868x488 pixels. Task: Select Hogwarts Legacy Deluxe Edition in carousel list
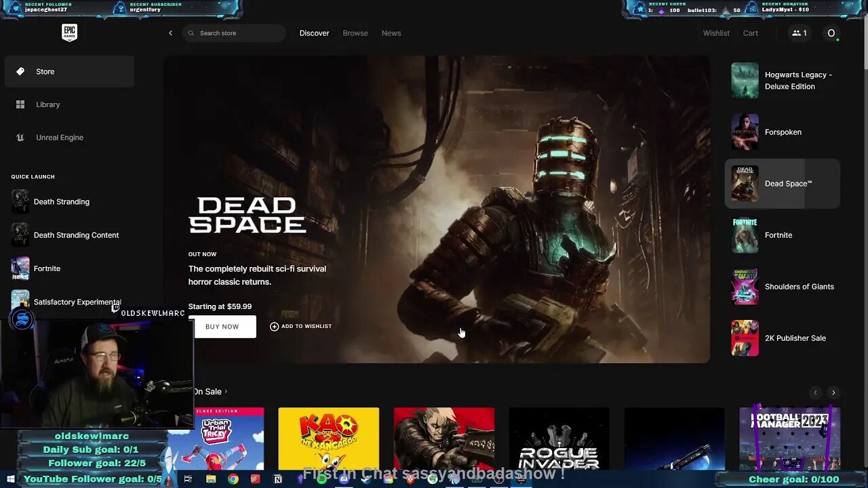(x=783, y=81)
